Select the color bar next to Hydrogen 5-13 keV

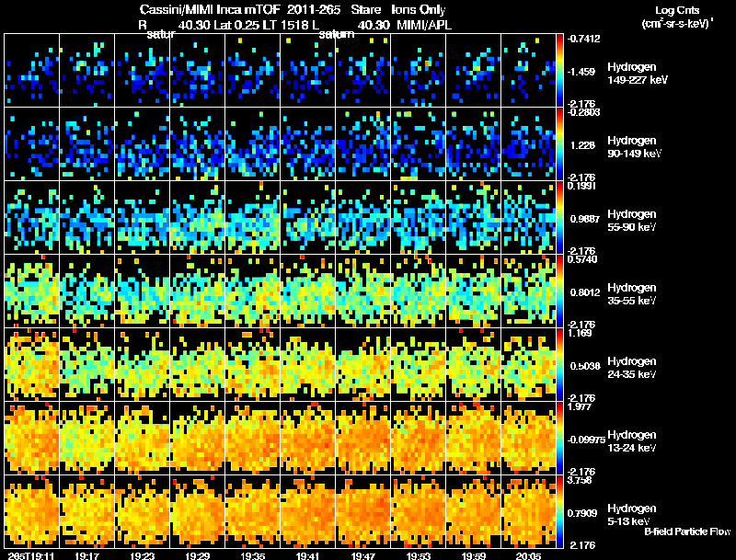click(x=559, y=511)
